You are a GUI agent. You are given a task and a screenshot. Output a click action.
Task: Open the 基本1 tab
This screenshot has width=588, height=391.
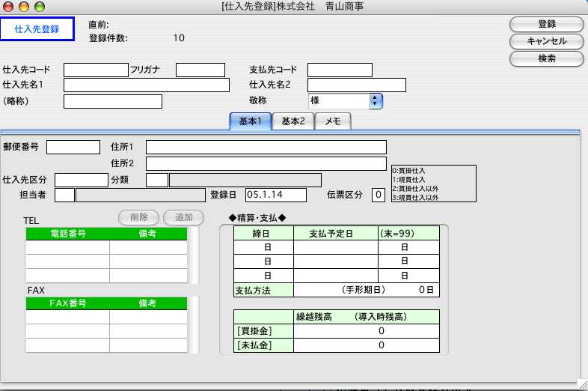click(x=250, y=122)
